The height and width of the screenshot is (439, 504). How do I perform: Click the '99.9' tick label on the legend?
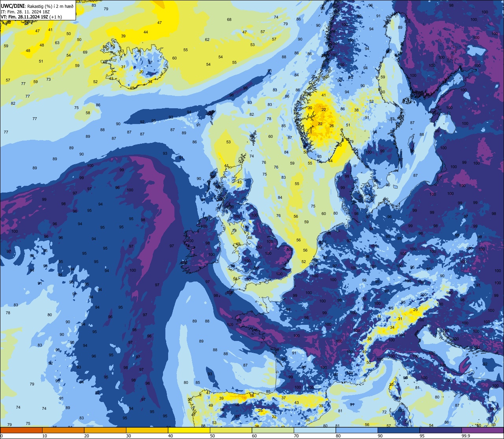(x=466, y=436)
